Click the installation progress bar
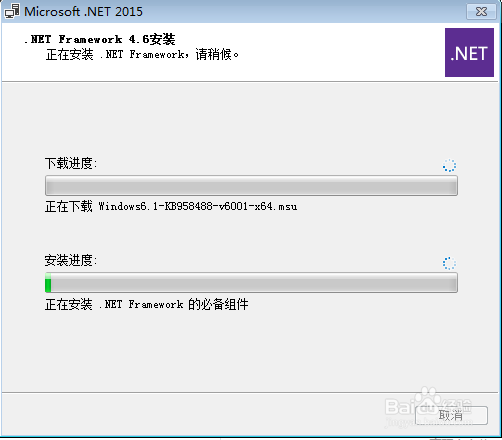Screen dimensions: 502x440 [251, 283]
